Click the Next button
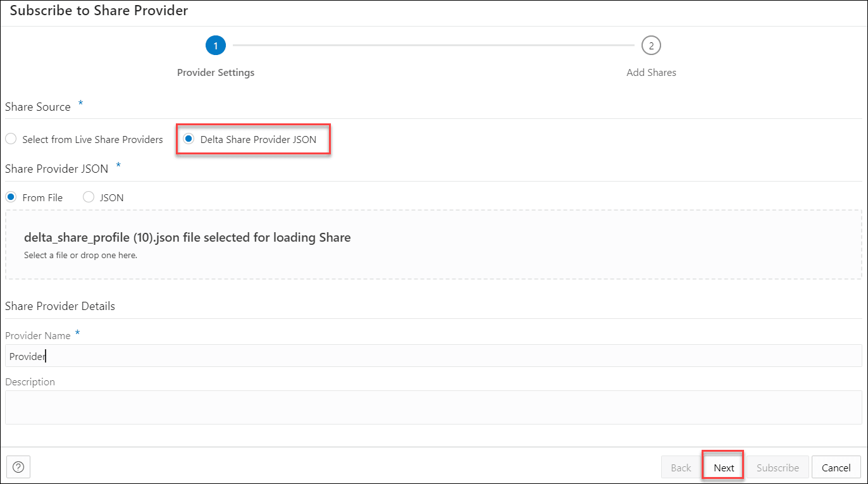Image resolution: width=868 pixels, height=484 pixels. pos(722,467)
